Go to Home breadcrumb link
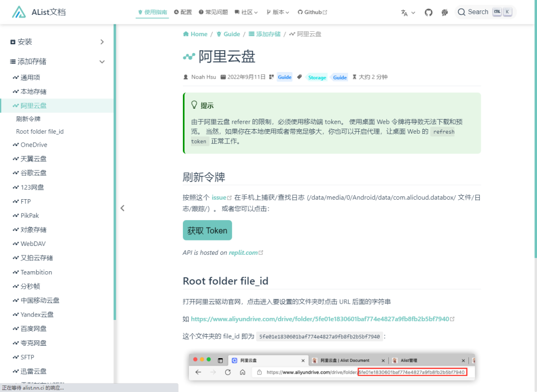The width and height of the screenshot is (537, 392). (195, 34)
